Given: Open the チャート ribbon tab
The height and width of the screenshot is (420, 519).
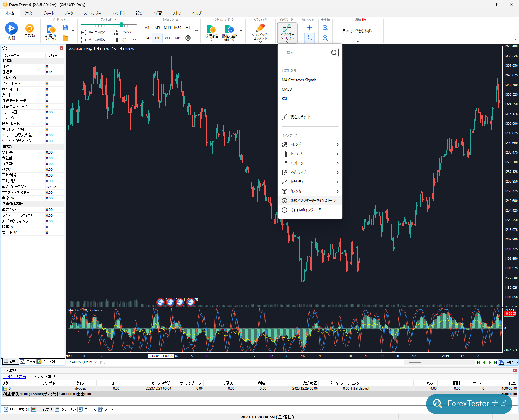Looking at the screenshot, I should 49,13.
